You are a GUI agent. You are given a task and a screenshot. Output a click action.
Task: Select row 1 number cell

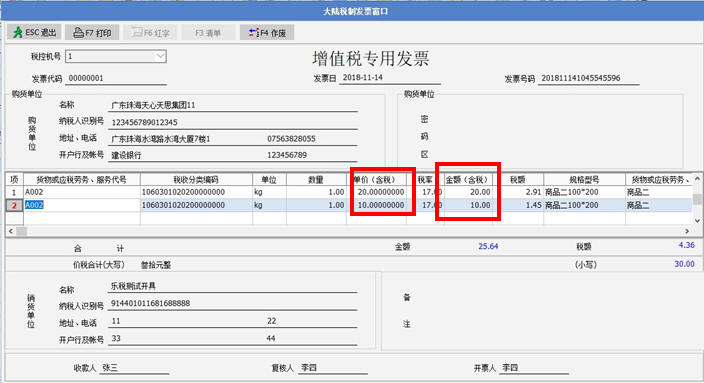pos(14,192)
